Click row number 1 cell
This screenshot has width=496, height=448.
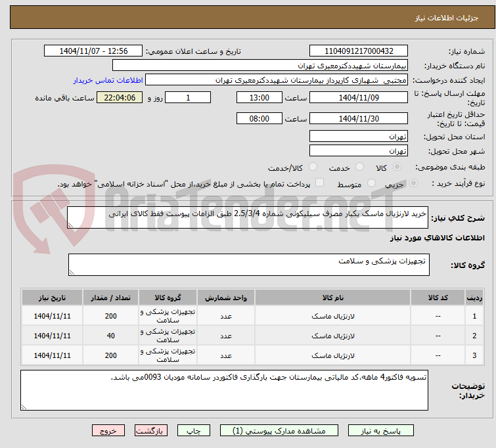pos(474,316)
